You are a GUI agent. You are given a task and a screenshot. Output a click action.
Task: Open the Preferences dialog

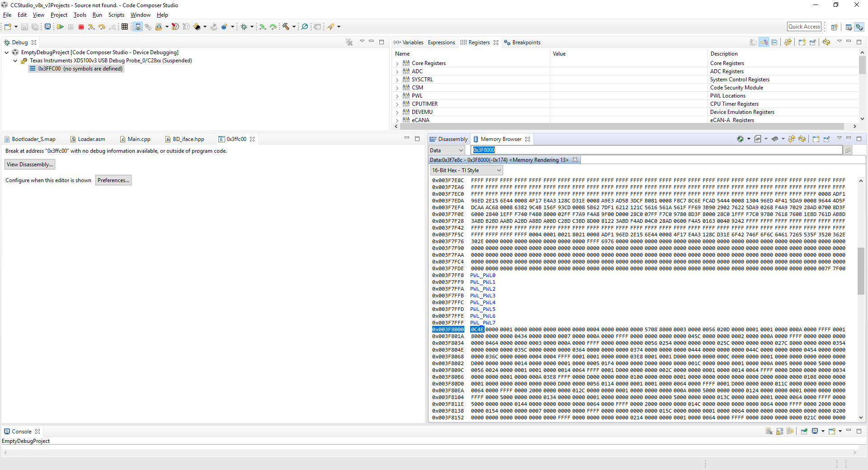(113, 180)
